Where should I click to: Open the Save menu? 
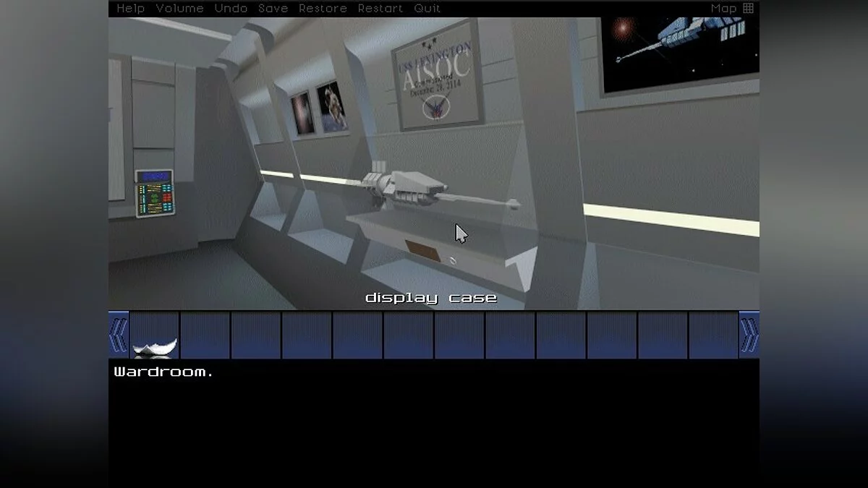[273, 9]
